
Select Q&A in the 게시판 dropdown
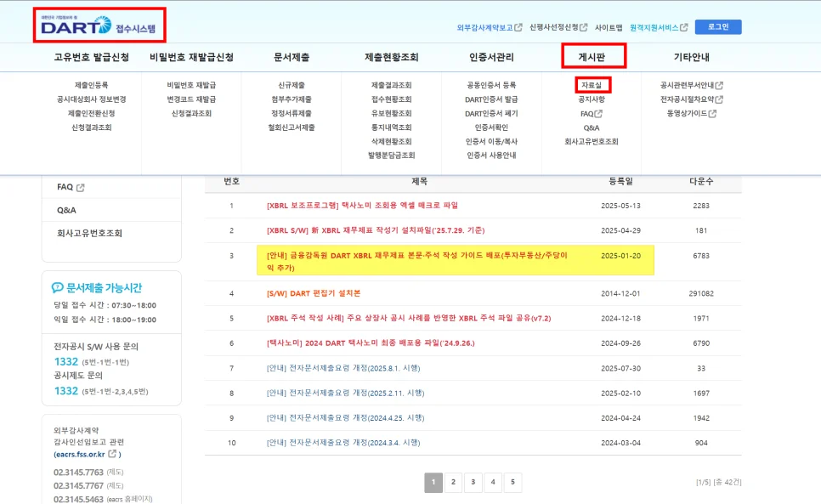[592, 127]
